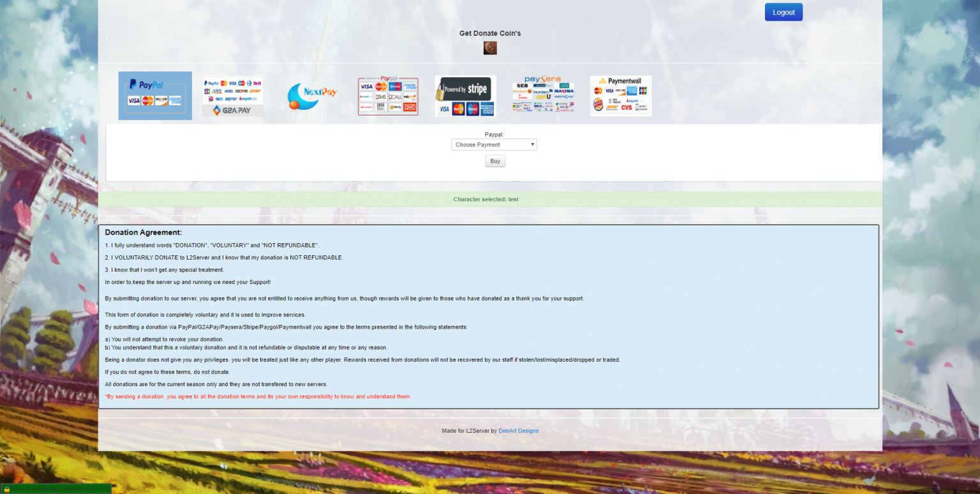Click the 'Get Donate Coin's' title
980x494 pixels.
[x=490, y=33]
